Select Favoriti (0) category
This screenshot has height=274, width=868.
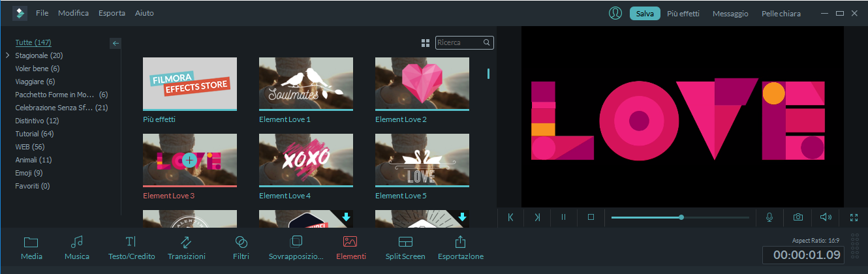(32, 186)
